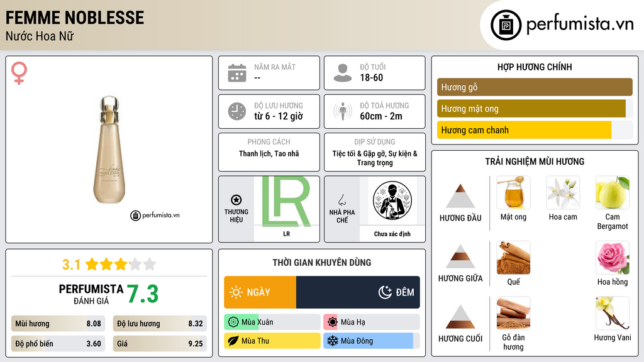Screen dimensions: 644x362
Task: Click the star badge icon above Thương hiệu
Action: (x=236, y=200)
